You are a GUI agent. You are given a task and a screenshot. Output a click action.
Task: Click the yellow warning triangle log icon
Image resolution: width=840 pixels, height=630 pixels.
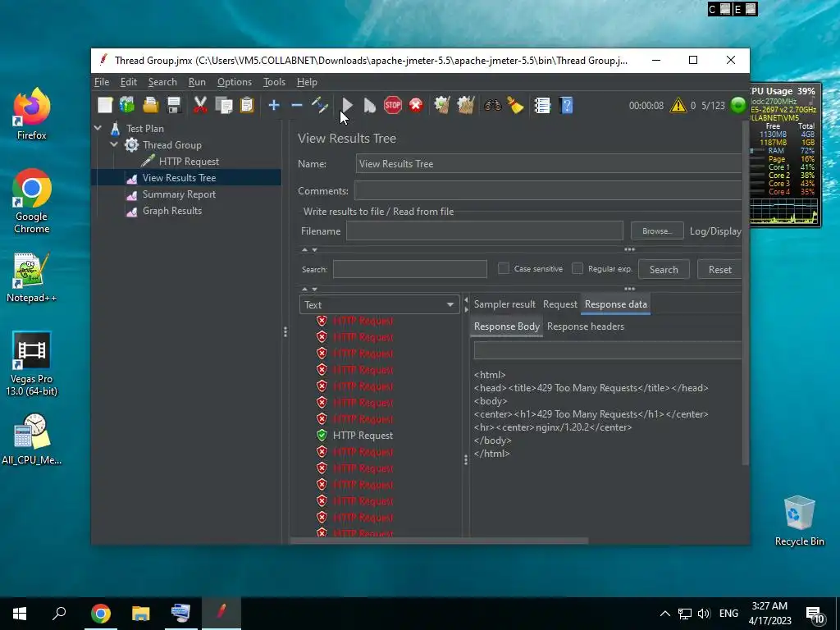(x=678, y=105)
